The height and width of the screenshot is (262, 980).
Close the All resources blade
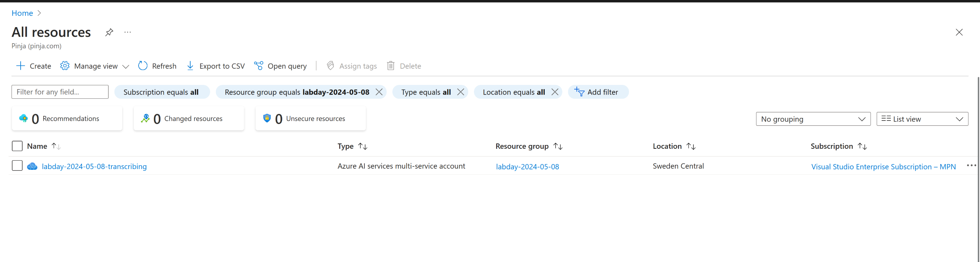click(x=959, y=32)
